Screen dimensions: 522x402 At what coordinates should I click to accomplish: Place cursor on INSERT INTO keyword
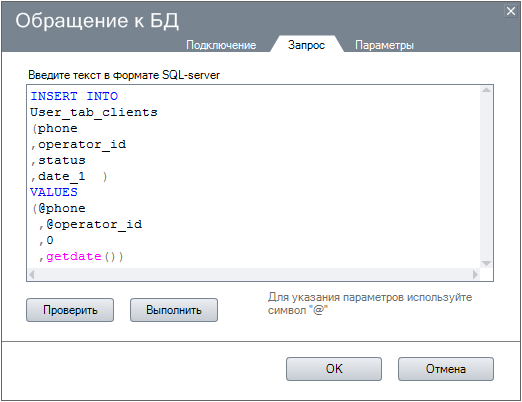74,96
